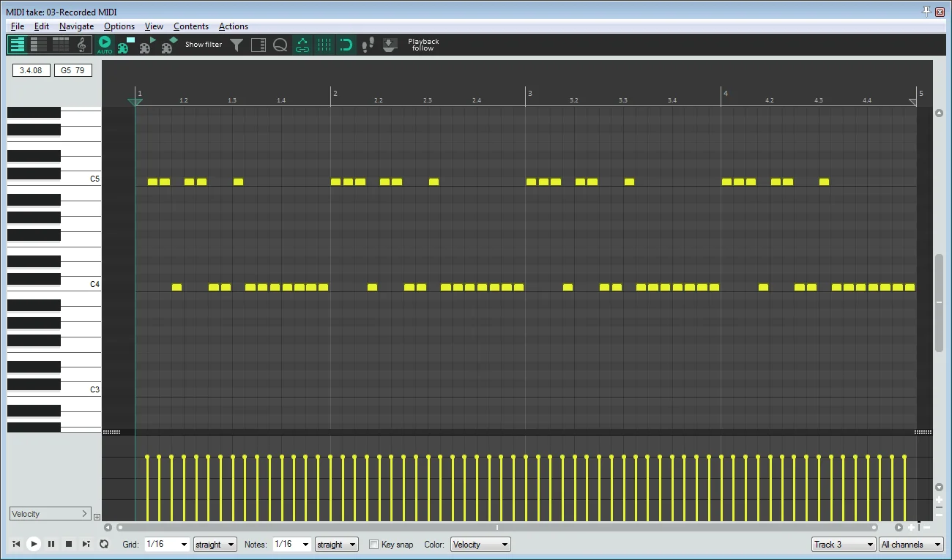The image size is (952, 560).
Task: Open the All channels dropdown
Action: point(911,545)
